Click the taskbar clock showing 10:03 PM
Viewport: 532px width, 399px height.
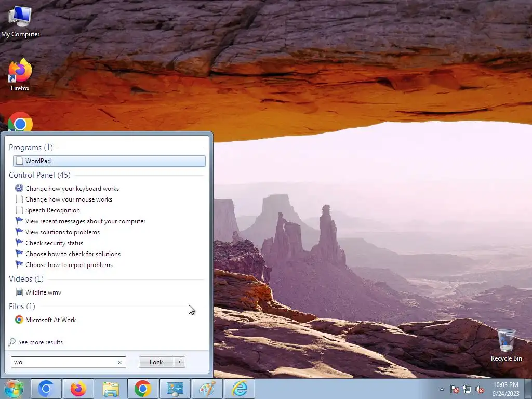coord(506,389)
